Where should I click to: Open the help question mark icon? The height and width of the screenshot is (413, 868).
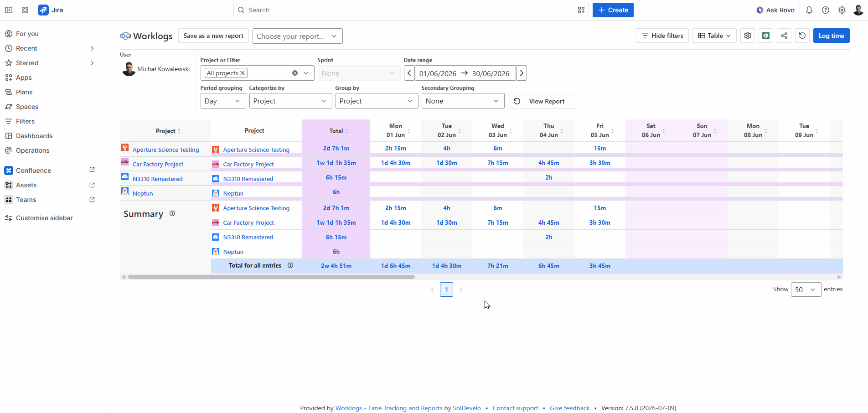(826, 10)
